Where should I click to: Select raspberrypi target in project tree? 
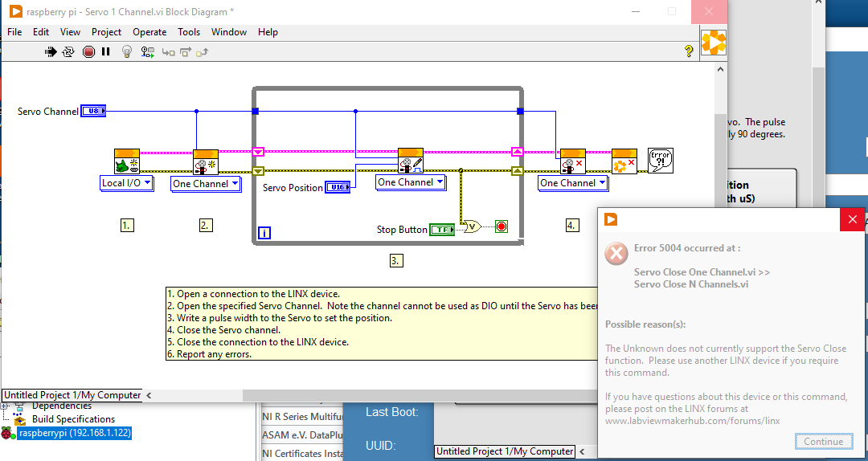click(74, 433)
